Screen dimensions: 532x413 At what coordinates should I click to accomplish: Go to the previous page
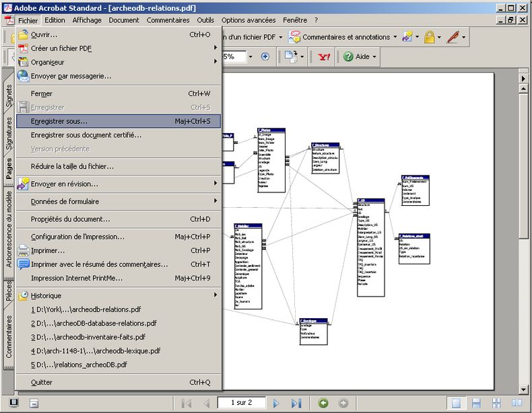pyautogui.click(x=206, y=403)
